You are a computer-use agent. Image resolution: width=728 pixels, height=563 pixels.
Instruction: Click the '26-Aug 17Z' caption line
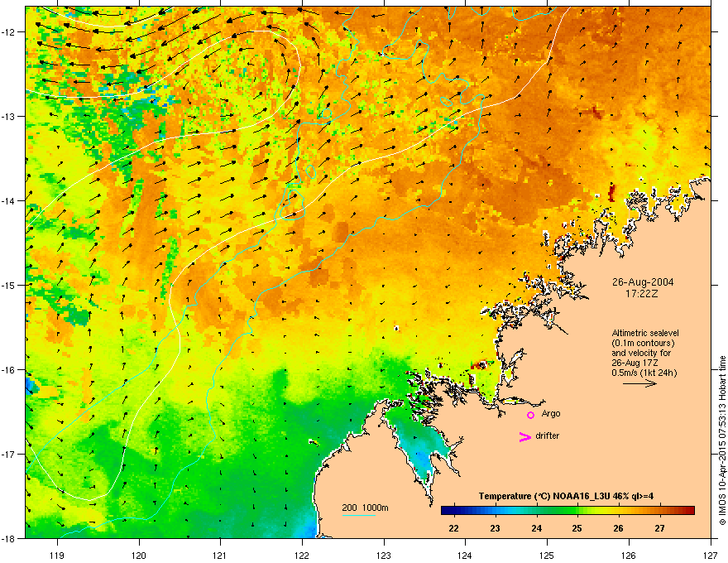point(635,363)
